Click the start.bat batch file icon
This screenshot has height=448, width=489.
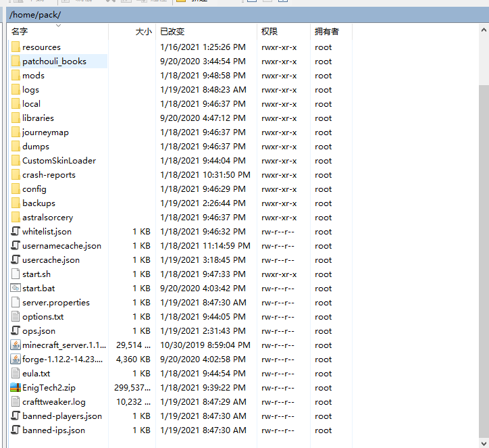point(16,289)
